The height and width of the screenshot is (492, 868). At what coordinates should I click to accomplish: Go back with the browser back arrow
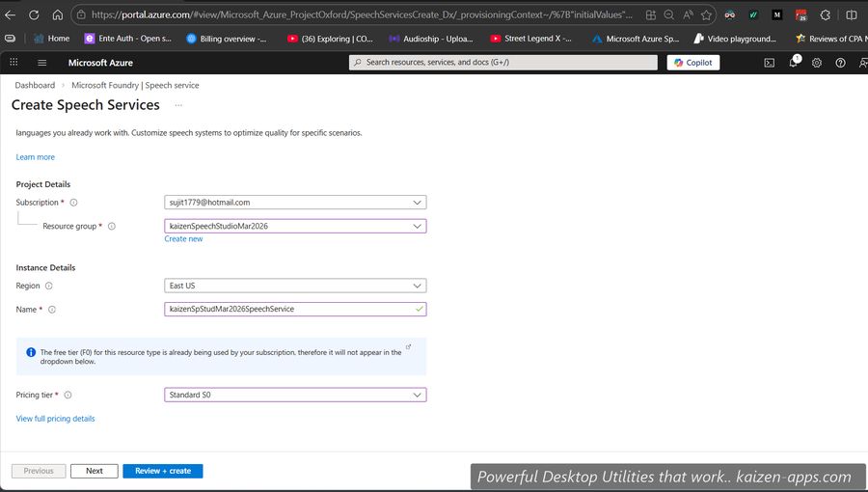click(x=10, y=14)
